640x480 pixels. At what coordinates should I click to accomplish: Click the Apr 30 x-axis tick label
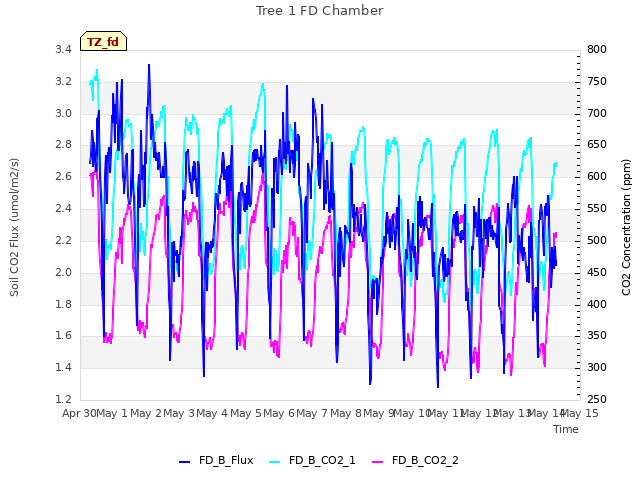click(x=79, y=413)
